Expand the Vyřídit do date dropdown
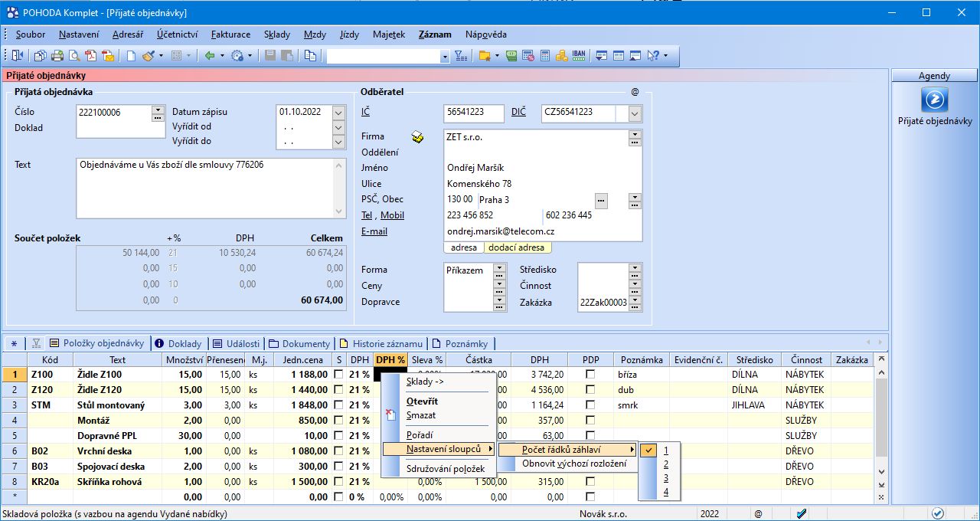980x521 pixels. (x=339, y=142)
